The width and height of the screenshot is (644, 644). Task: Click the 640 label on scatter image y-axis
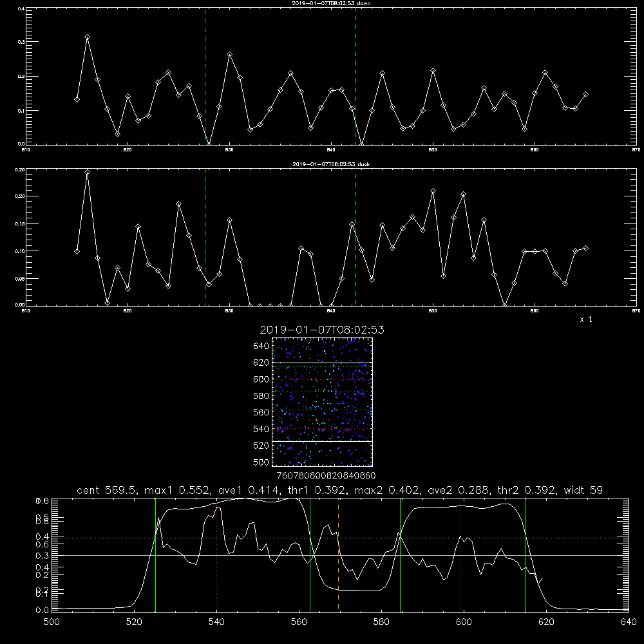point(261,346)
